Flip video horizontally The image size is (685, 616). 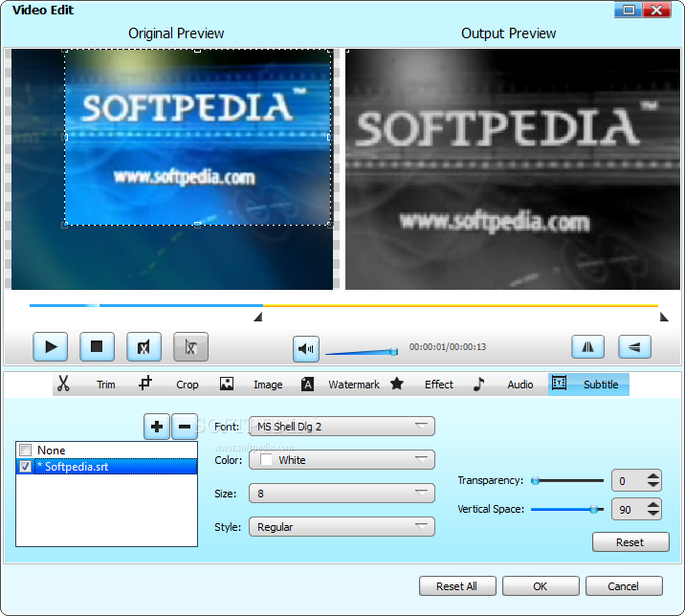pos(588,347)
